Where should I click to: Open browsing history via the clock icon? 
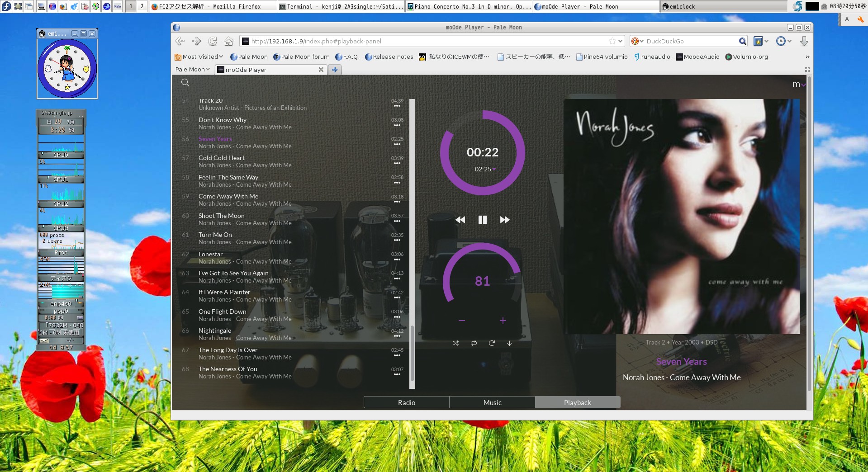pyautogui.click(x=782, y=41)
